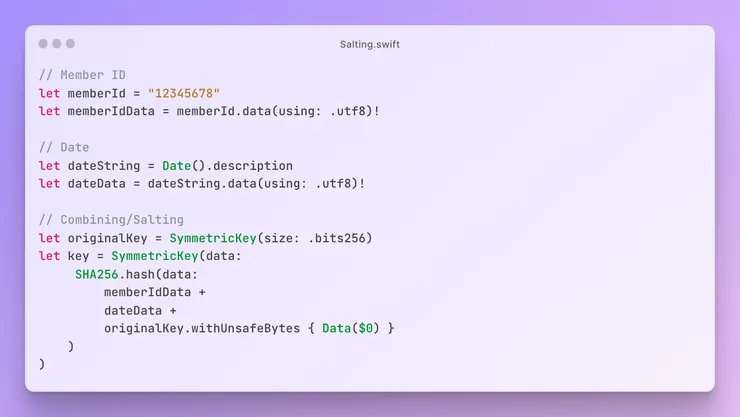
Task: Click the "// Member ID" comment line
Action: tap(82, 75)
